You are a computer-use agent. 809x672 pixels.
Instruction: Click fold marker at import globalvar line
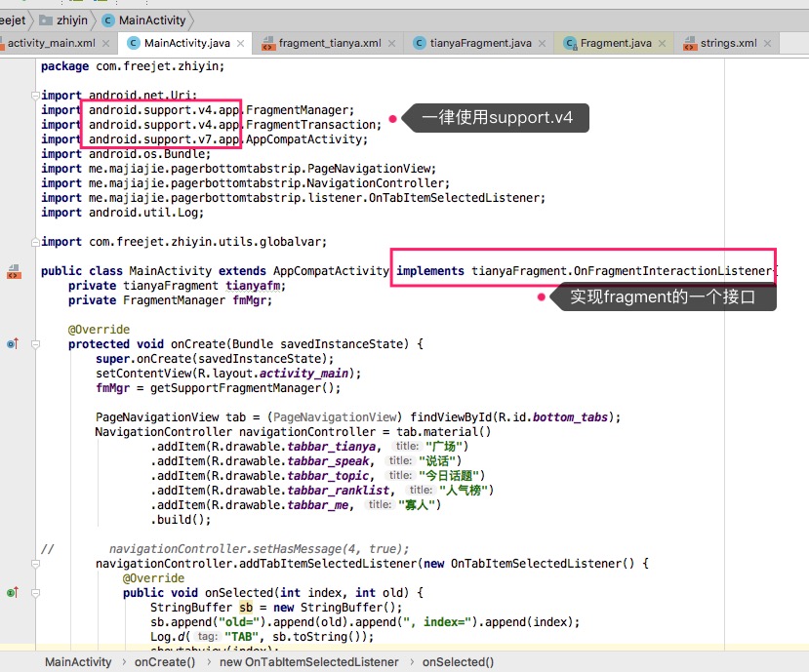coord(35,242)
